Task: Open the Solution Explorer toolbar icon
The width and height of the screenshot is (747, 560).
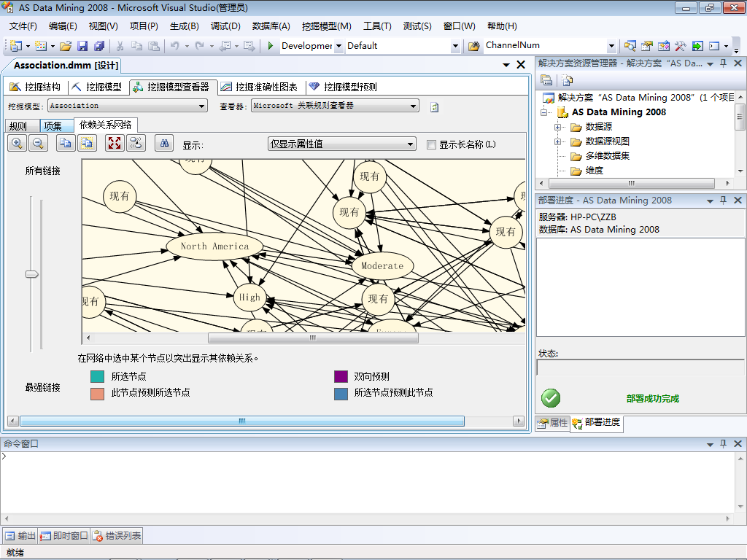Action: point(630,46)
